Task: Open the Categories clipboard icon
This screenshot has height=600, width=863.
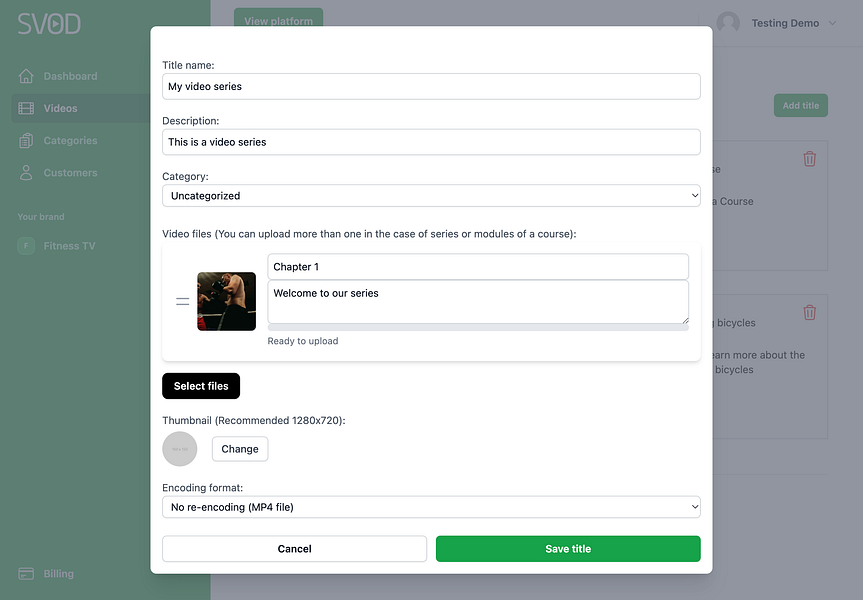Action: coord(26,141)
